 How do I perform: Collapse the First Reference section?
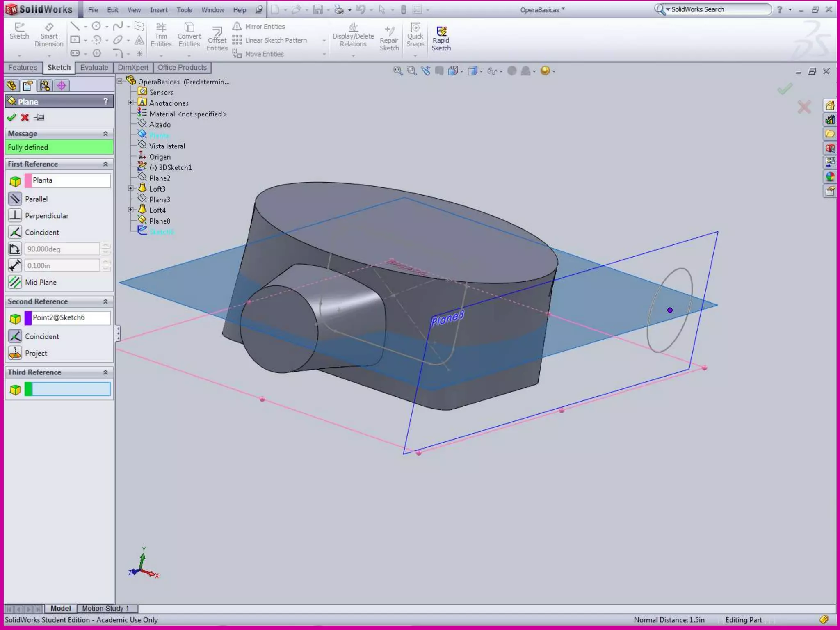click(105, 164)
